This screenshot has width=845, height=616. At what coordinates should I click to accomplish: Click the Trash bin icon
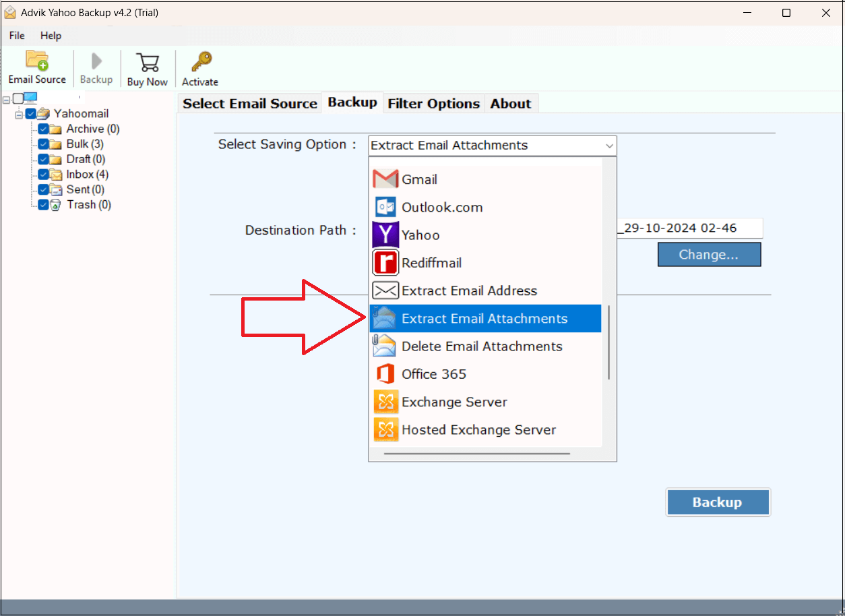point(57,205)
